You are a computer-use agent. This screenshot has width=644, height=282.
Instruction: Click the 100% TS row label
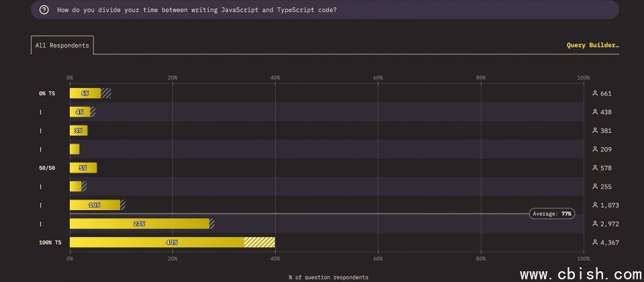(x=50, y=242)
